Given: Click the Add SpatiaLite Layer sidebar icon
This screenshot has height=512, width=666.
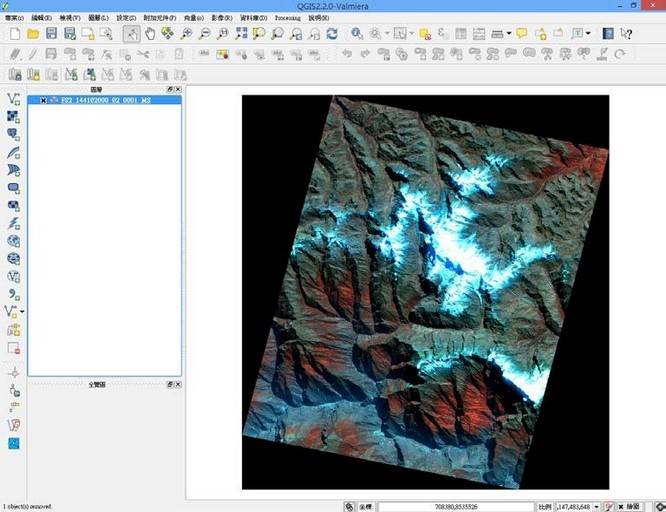Looking at the screenshot, I should pos(13,153).
